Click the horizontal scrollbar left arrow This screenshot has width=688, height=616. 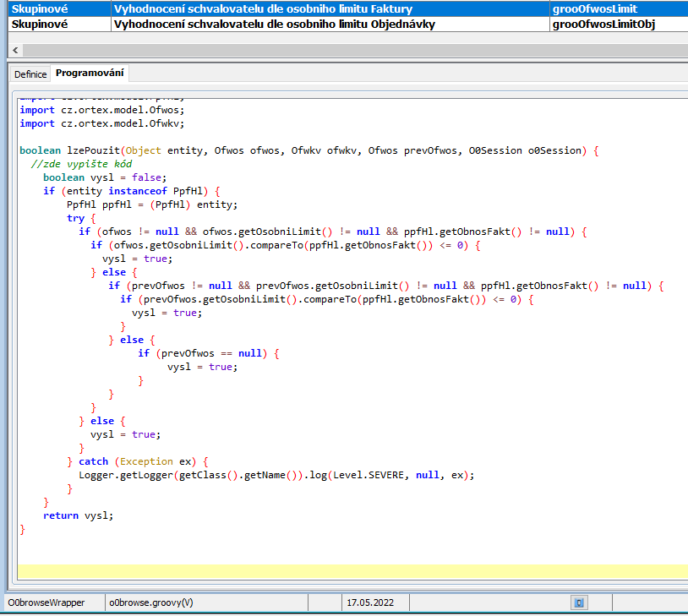point(14,50)
